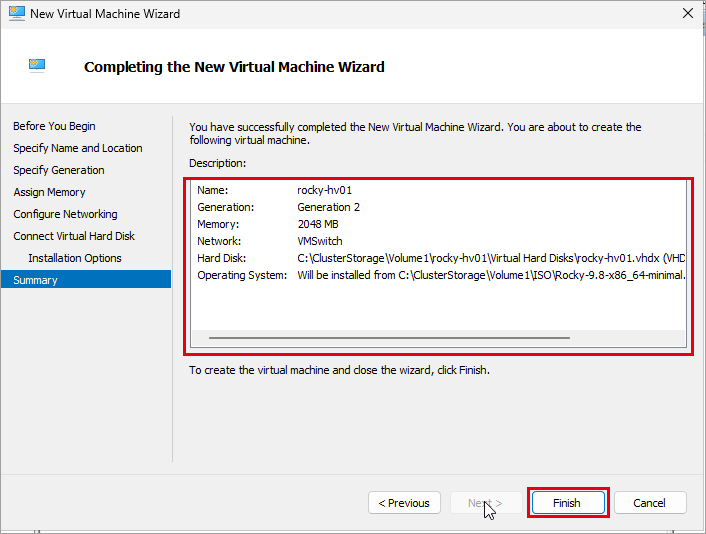Viewport: 706px width, 534px height.
Task: Click the 2048 MB memory value
Action: click(318, 224)
